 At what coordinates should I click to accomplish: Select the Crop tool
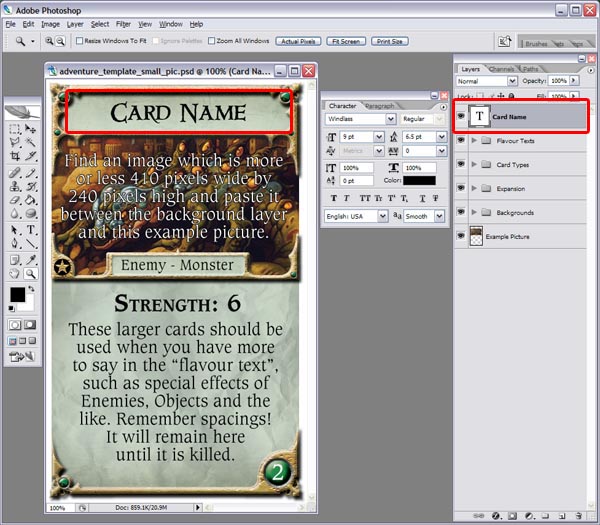15,156
